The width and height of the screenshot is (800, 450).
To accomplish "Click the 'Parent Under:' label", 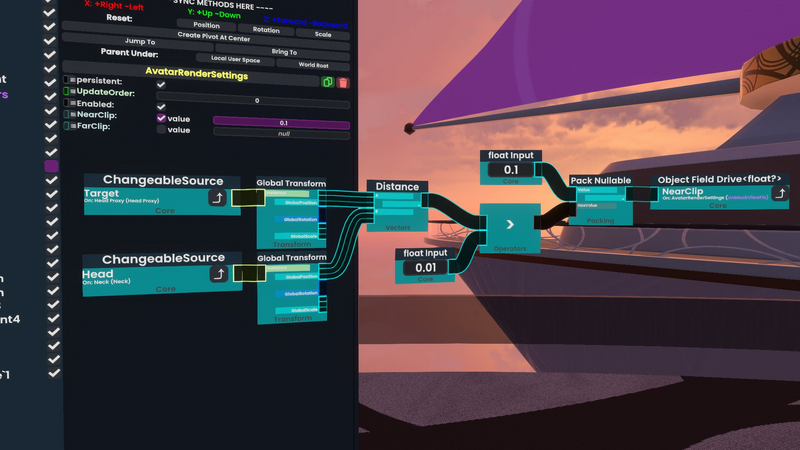I will 129,53.
